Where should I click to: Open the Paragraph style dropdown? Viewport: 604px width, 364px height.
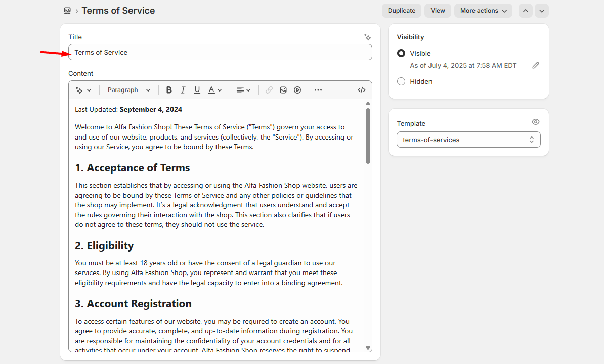pyautogui.click(x=128, y=90)
